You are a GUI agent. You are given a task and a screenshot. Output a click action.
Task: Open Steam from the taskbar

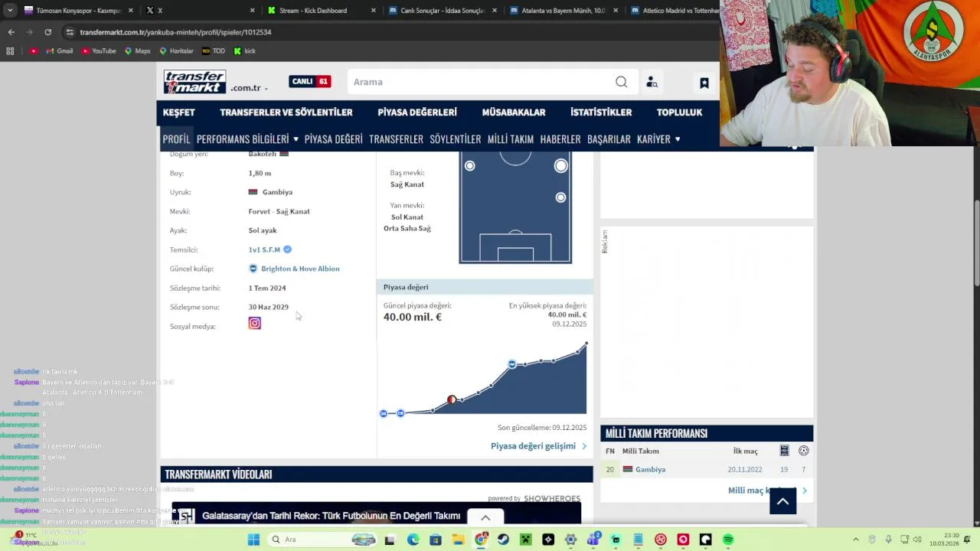pos(503,540)
